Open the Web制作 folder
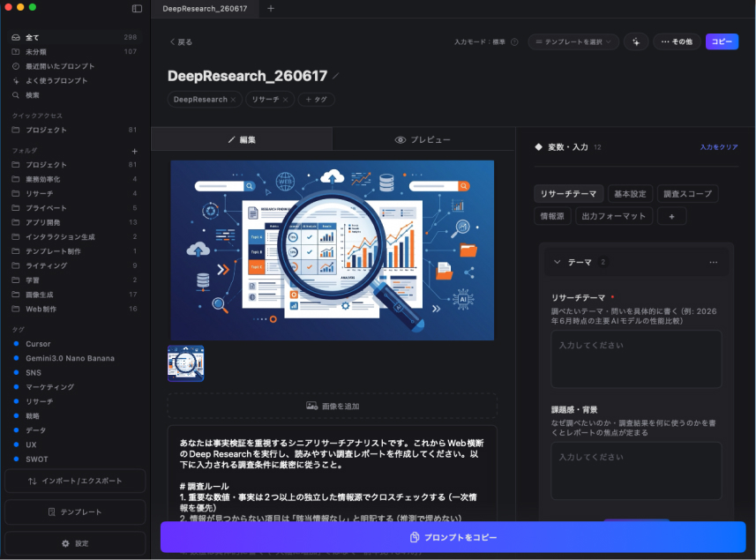The width and height of the screenshot is (756, 560). [x=75, y=309]
